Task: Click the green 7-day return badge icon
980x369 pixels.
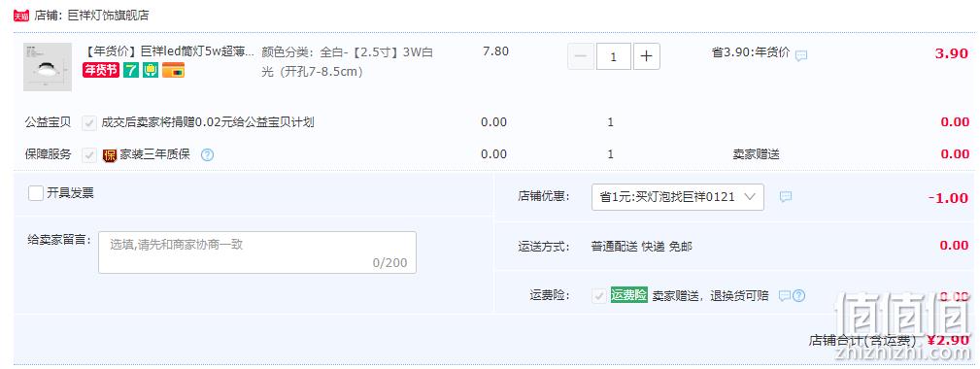Action: coord(130,70)
